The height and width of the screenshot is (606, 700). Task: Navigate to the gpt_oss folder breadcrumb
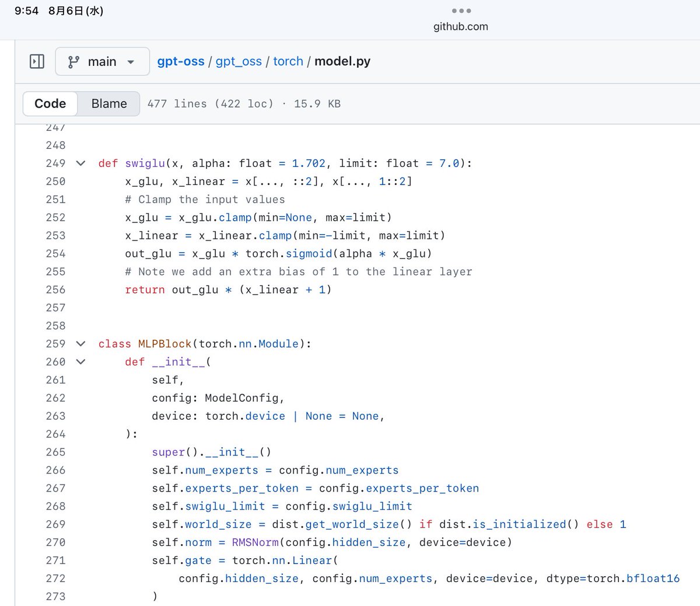[x=239, y=61]
